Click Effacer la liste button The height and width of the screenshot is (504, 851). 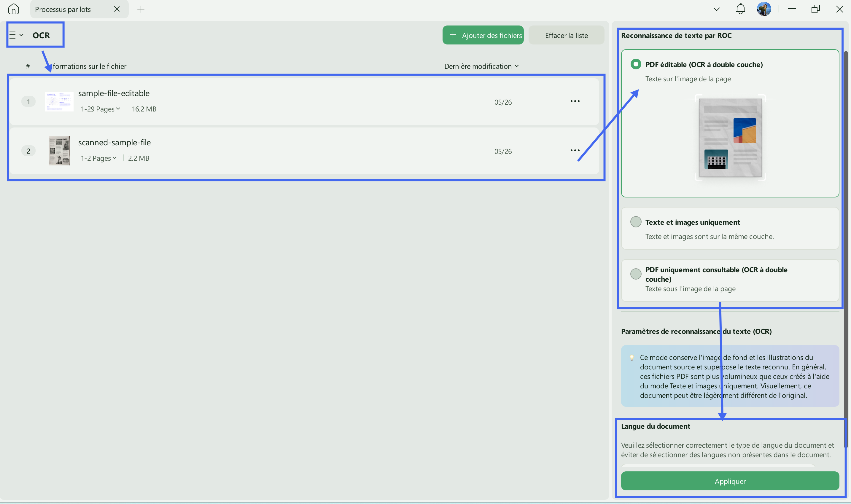(566, 35)
